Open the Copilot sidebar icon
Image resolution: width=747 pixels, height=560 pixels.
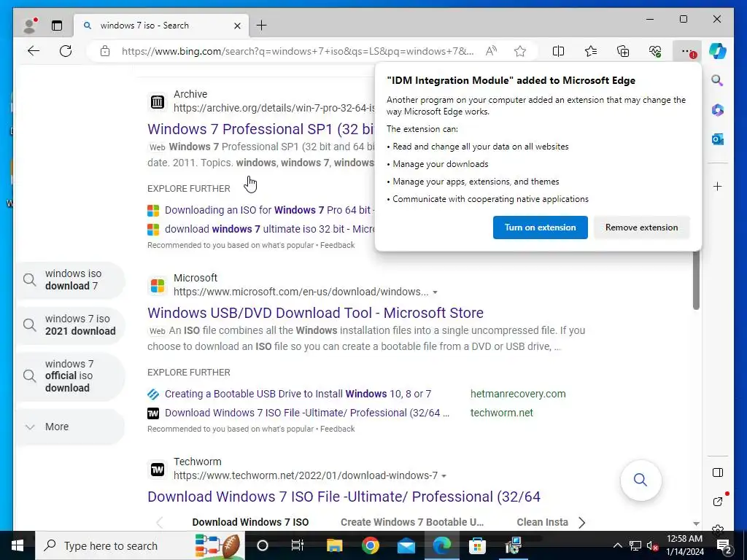pos(718,51)
